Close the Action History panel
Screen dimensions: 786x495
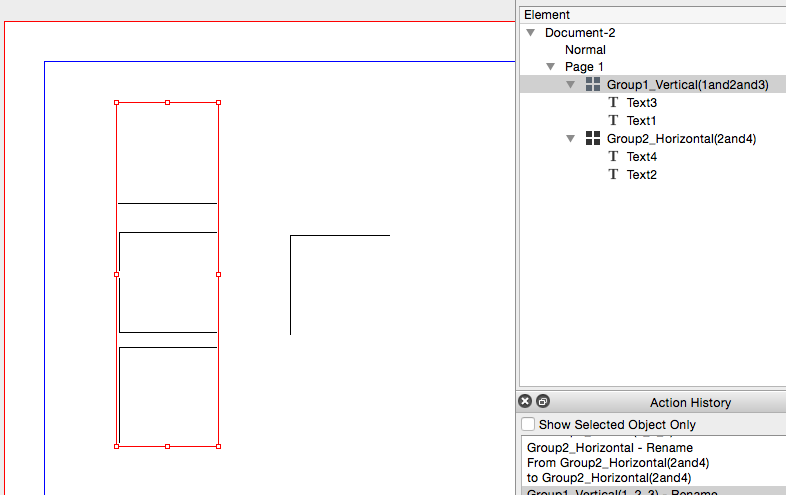525,402
